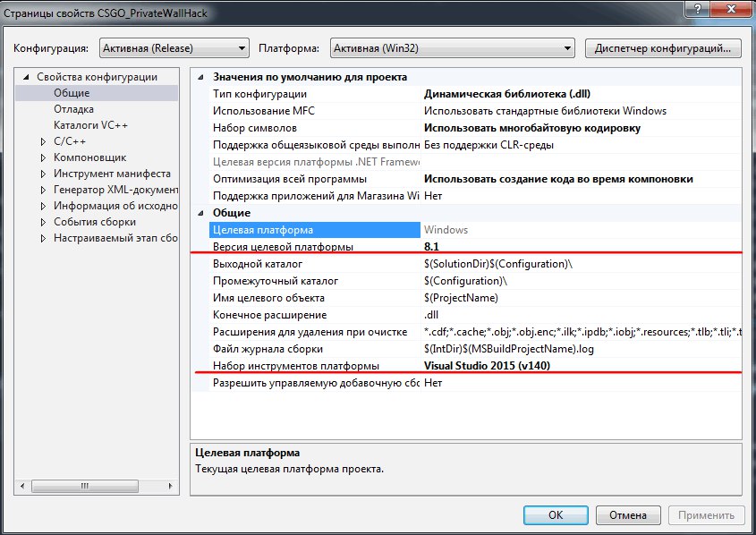Confirm with the OK button
Image resolution: width=756 pixels, height=535 pixels.
pos(556,515)
